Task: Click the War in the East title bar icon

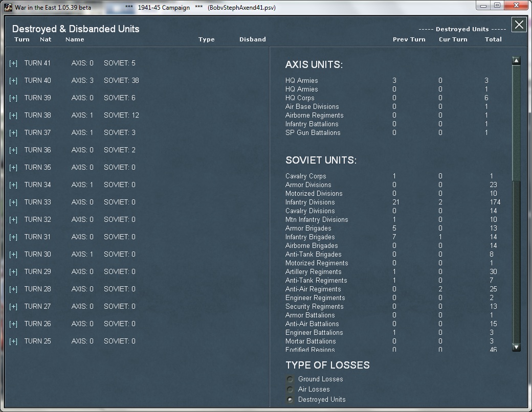Action: [8, 8]
